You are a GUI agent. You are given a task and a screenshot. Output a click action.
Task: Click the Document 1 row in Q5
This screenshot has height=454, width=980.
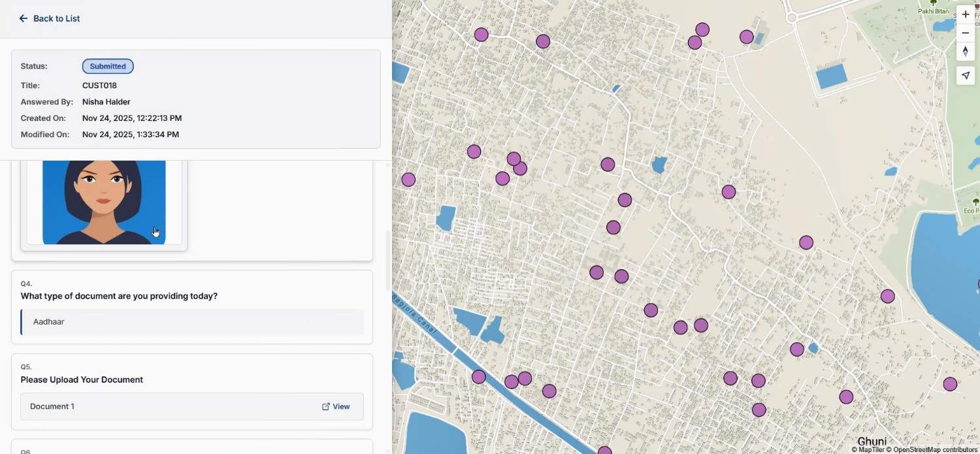(192, 406)
